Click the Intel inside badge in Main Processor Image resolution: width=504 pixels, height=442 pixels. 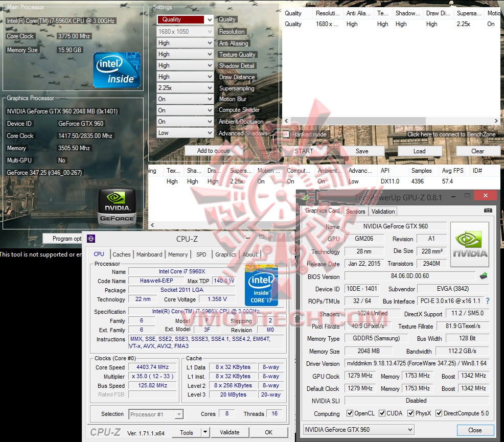coord(117,70)
